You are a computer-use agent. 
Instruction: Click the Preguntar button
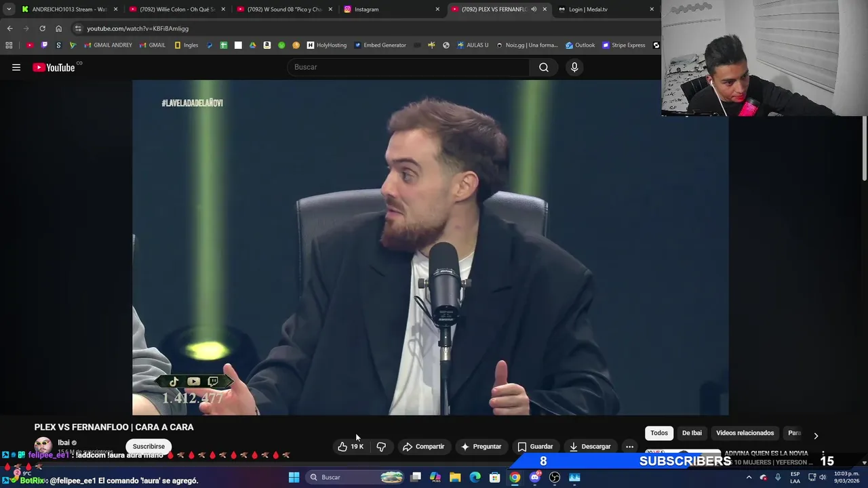pyautogui.click(x=481, y=447)
